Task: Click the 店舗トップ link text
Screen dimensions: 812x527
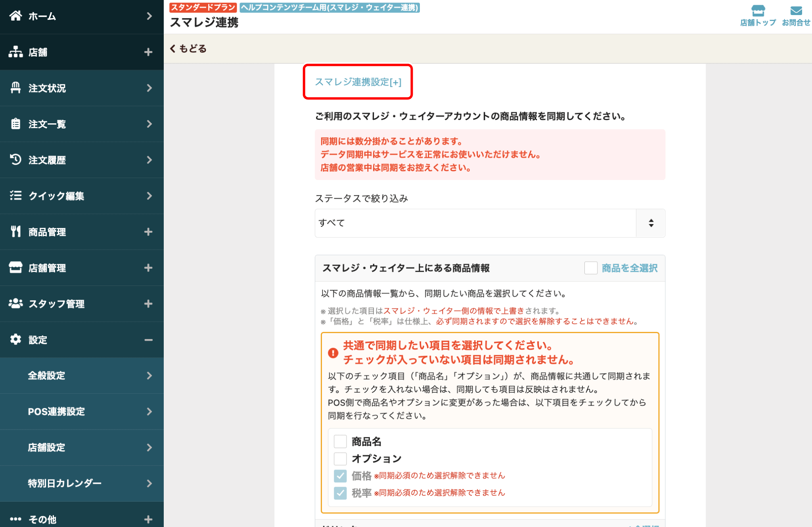Action: (x=758, y=23)
